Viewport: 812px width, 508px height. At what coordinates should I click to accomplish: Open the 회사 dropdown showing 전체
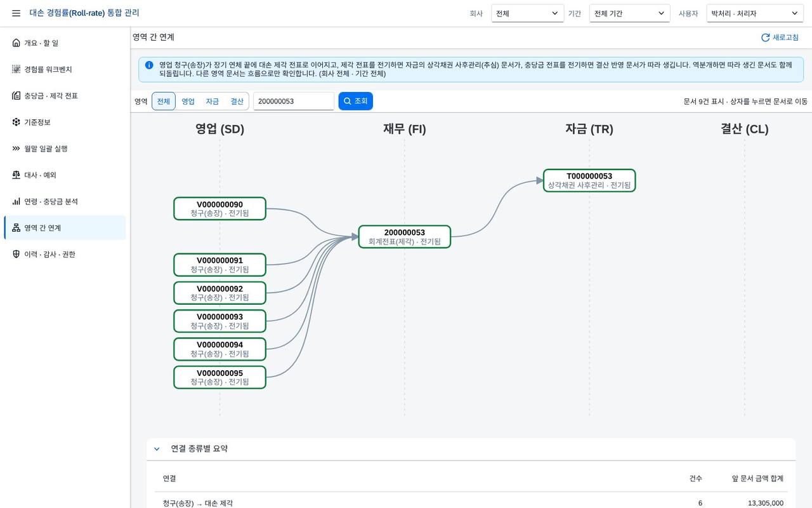[528, 13]
